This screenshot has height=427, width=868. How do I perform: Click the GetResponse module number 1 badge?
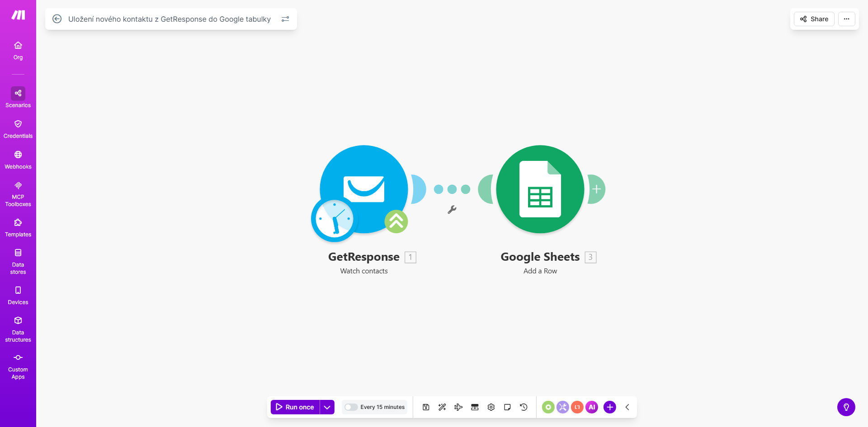(410, 257)
